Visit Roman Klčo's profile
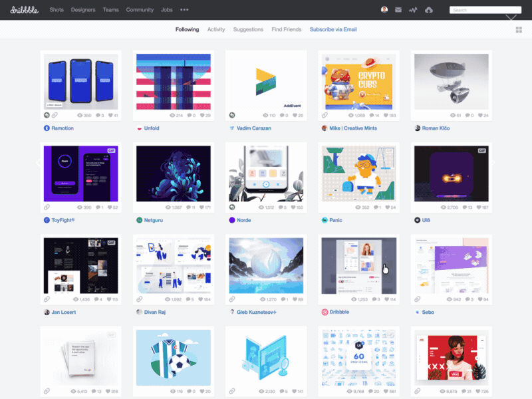Viewport: 532px width, 399px height. click(436, 128)
